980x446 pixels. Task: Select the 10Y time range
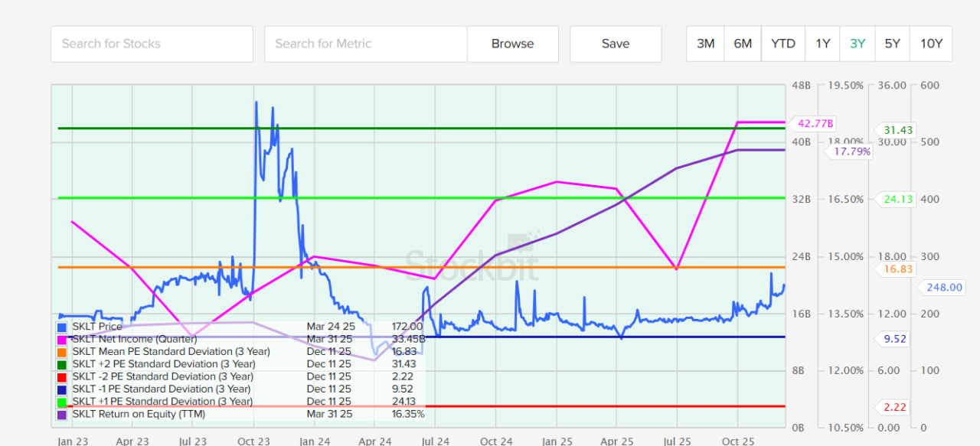[x=931, y=44]
